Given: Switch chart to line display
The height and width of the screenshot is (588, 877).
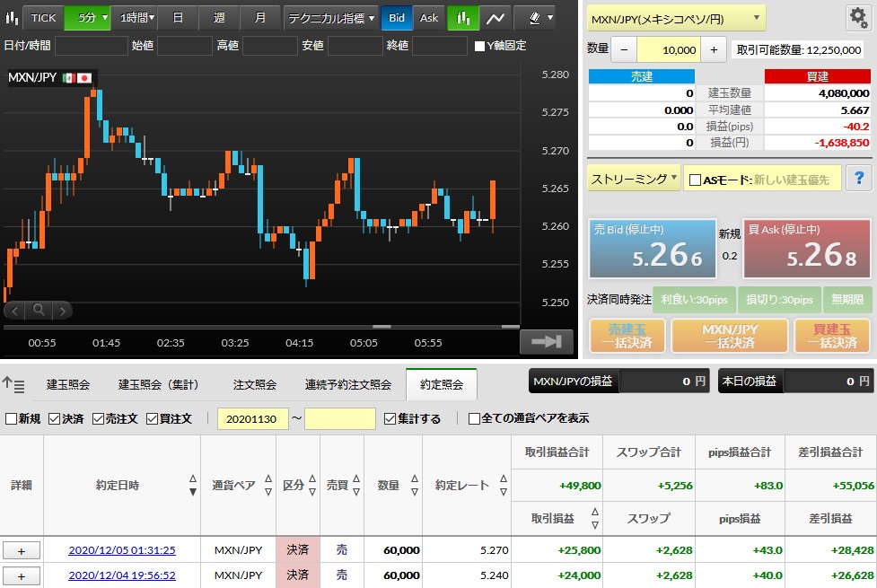Looking at the screenshot, I should tap(495, 18).
